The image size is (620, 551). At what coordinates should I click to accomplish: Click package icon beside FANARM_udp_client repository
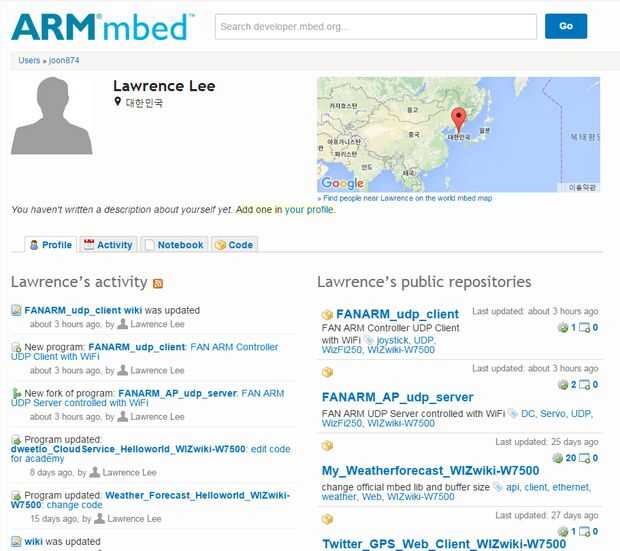pos(327,315)
